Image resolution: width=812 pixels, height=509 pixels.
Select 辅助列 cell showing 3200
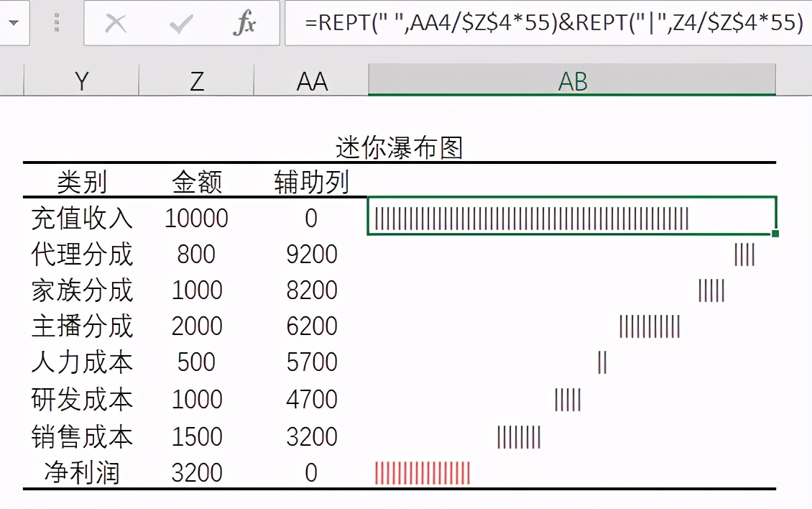coord(312,436)
